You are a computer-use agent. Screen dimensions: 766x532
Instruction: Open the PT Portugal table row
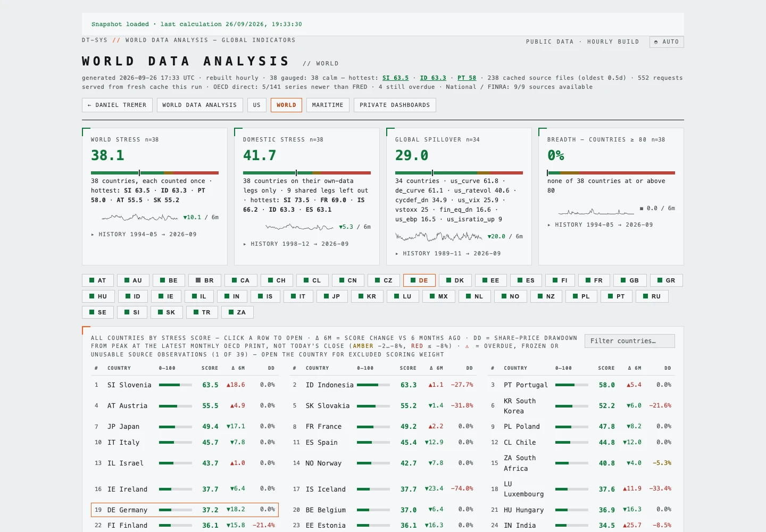coord(581,385)
